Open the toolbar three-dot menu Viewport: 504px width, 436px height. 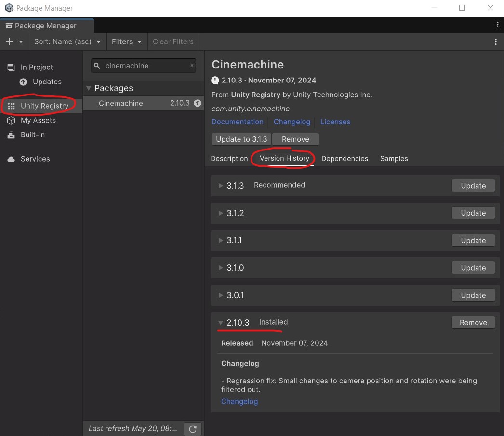[x=496, y=42]
